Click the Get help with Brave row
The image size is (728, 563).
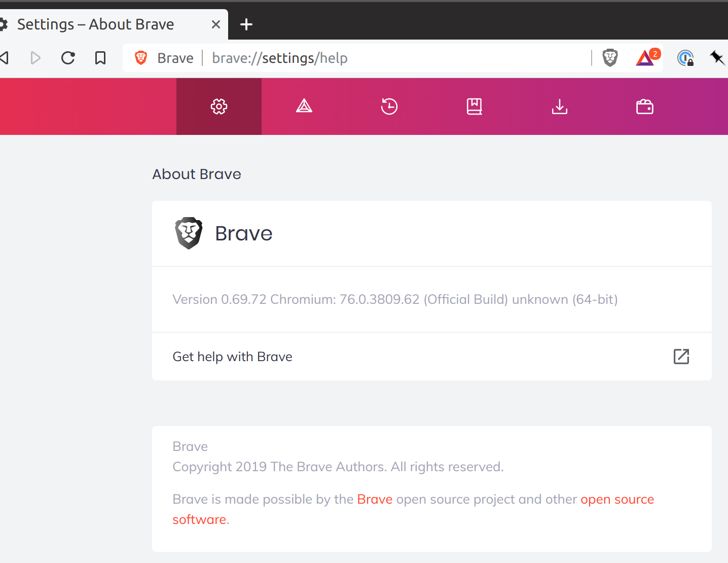(432, 357)
